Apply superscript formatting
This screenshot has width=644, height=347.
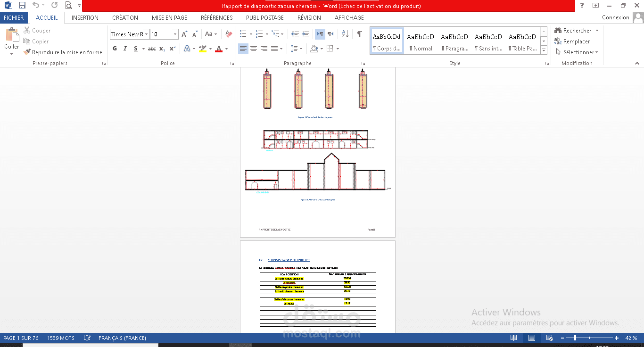coord(173,49)
